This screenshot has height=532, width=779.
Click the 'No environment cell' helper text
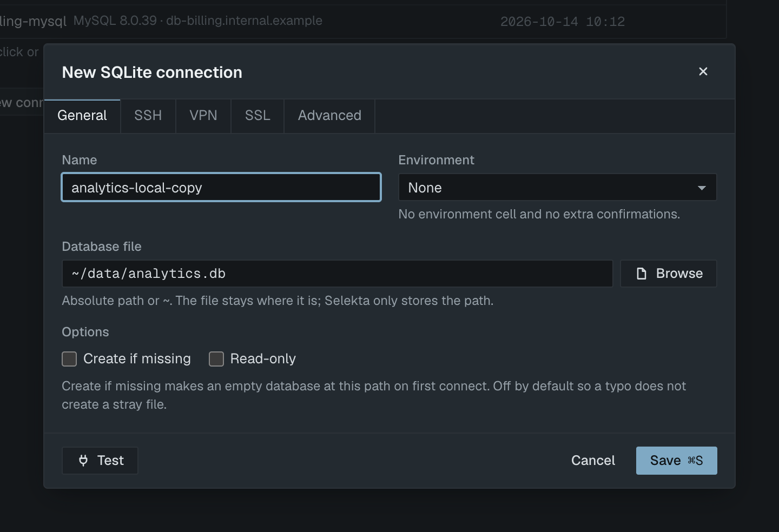(539, 214)
